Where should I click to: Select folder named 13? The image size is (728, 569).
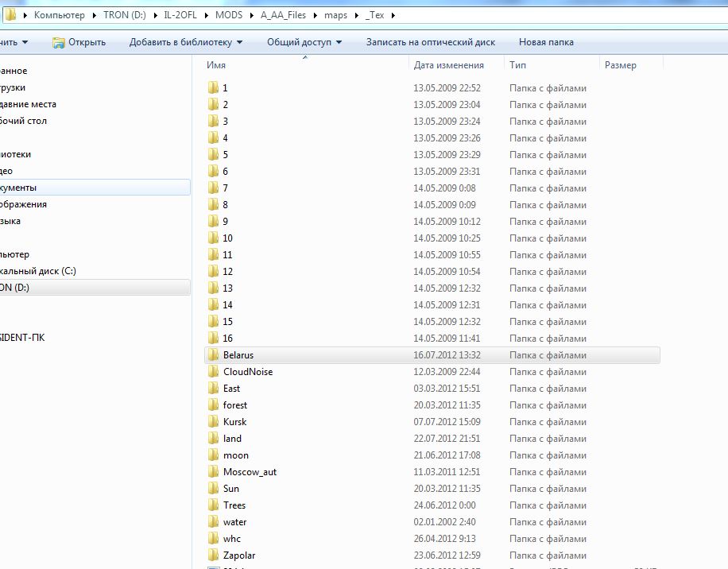[227, 288]
